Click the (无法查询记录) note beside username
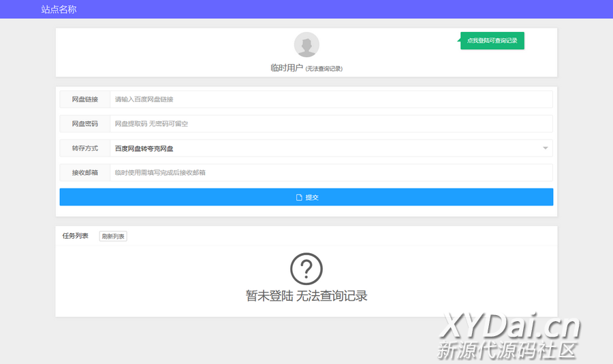 pyautogui.click(x=324, y=69)
